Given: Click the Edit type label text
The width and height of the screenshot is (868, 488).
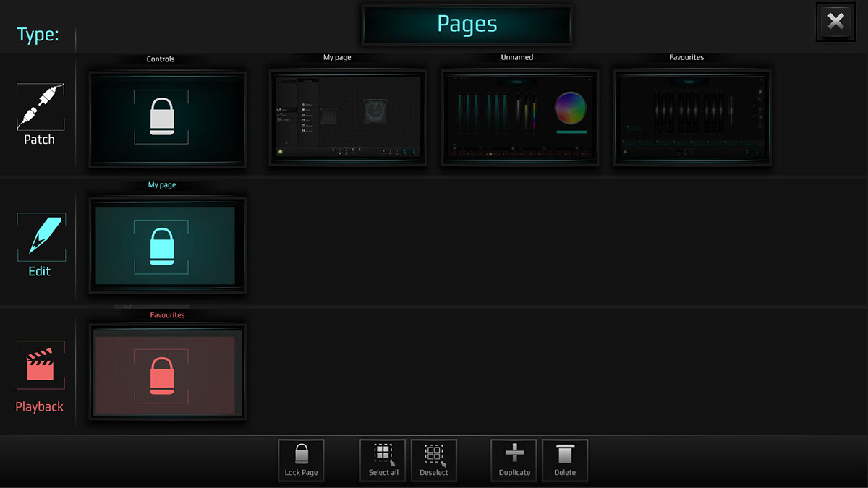Looking at the screenshot, I should 40,271.
